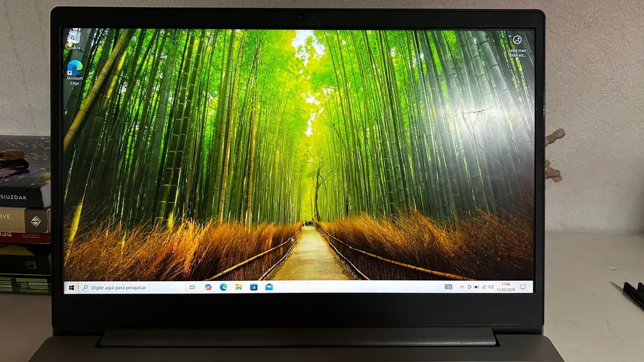644x362 pixels.
Task: Launch the Microsoft Store app
Action: click(254, 287)
